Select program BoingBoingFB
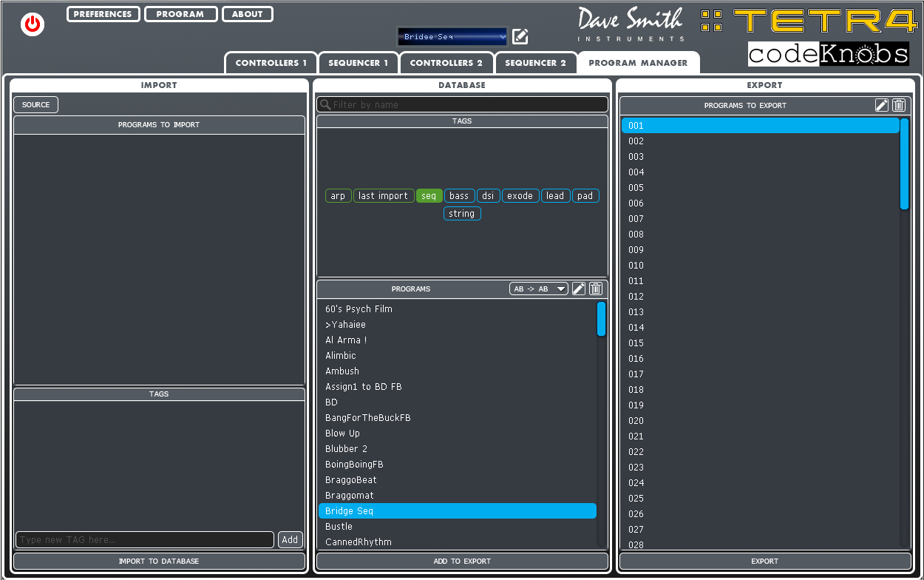The image size is (924, 580). pyautogui.click(x=458, y=465)
